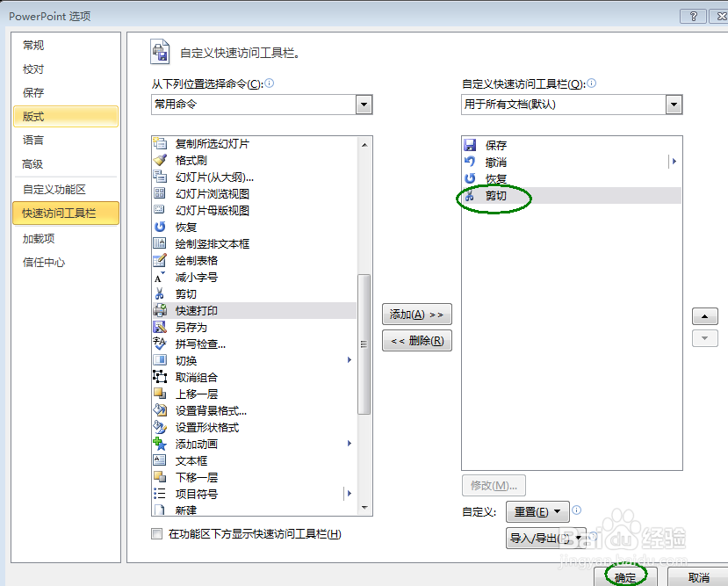Click the 确定 button
The height and width of the screenshot is (586, 728).
[626, 577]
